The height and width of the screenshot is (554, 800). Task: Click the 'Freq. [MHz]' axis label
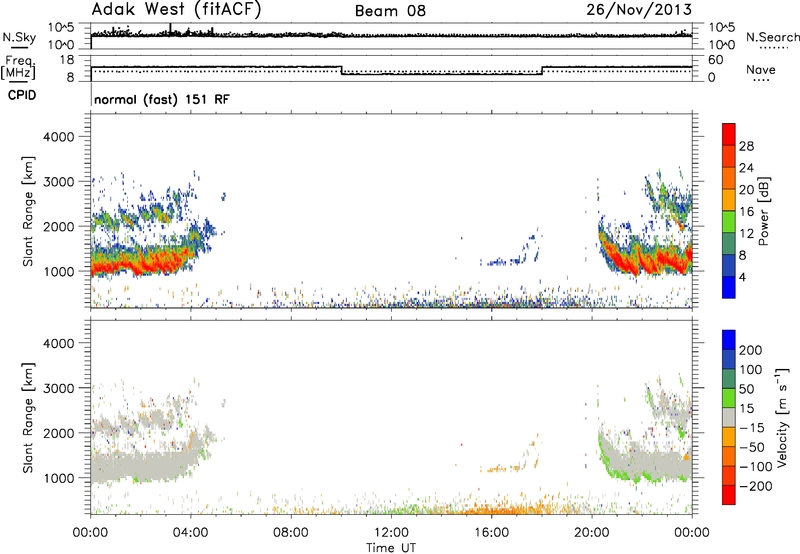point(19,68)
